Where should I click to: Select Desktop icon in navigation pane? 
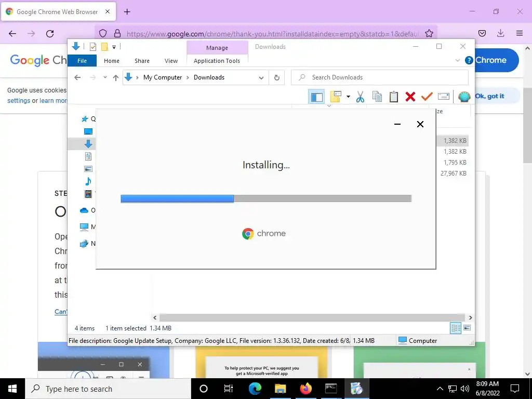[88, 131]
